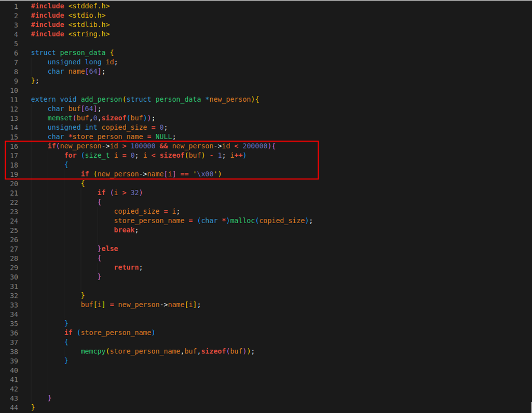
Task: Click line number 33 in gutter
Action: (14, 305)
